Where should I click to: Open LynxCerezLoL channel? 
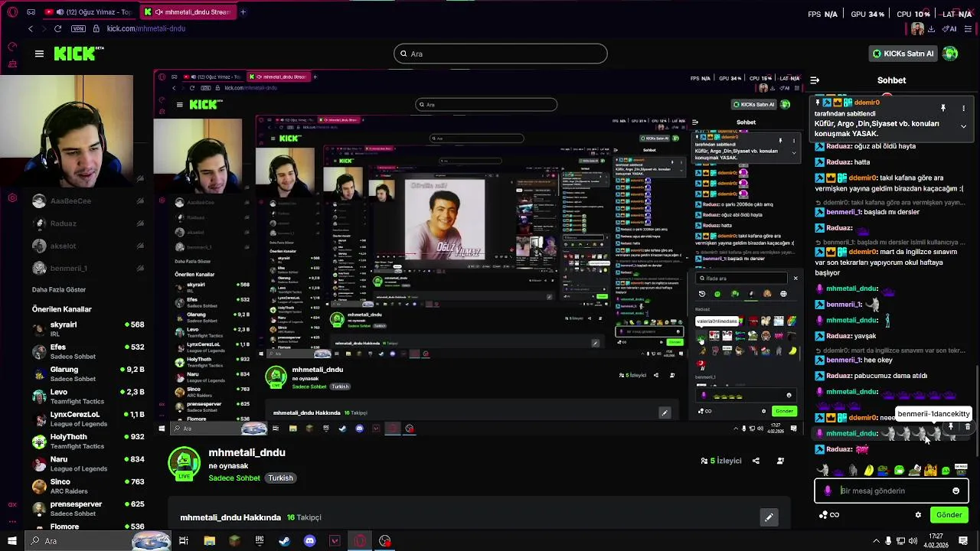click(x=88, y=419)
